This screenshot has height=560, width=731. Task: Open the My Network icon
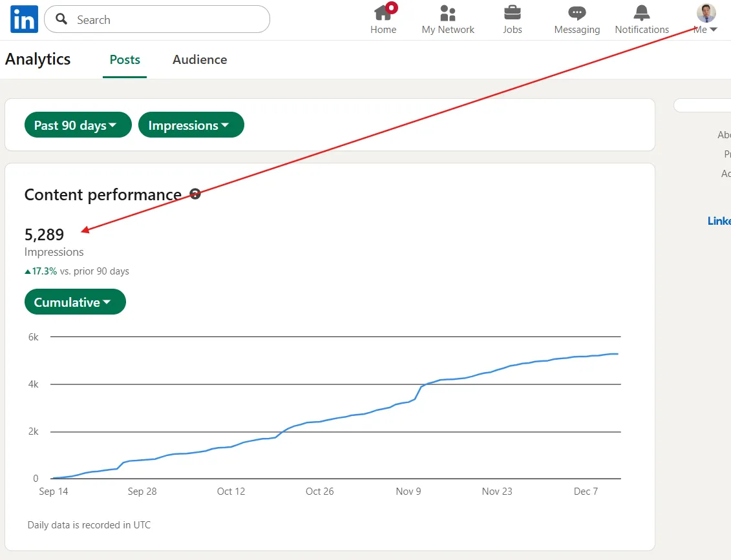coord(448,13)
